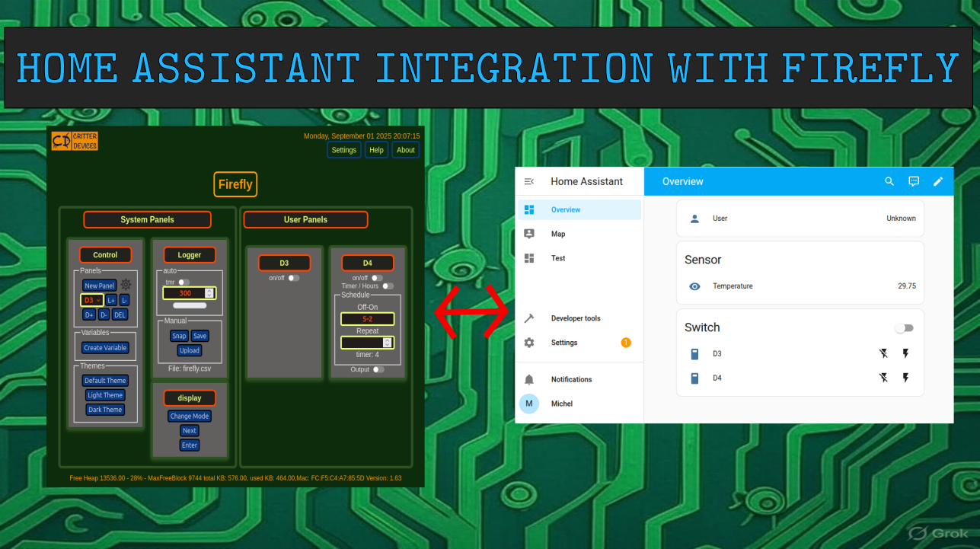This screenshot has height=549, width=980.
Task: Click the Overview dashboard icon in the sidebar
Action: [529, 209]
